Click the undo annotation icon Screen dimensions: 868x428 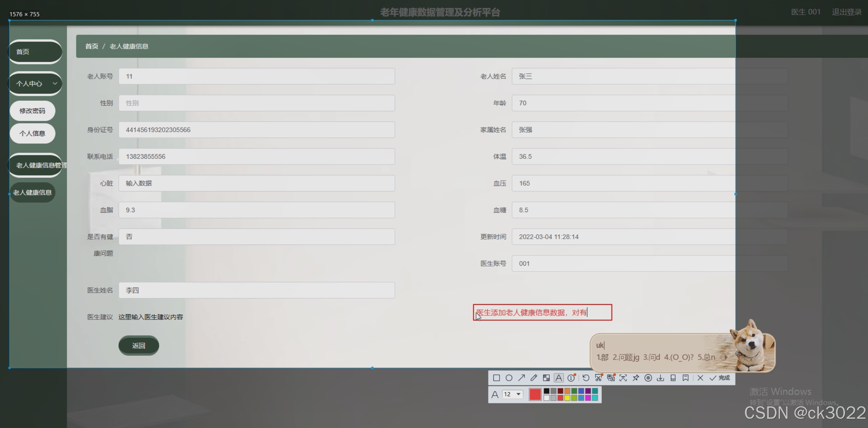click(586, 378)
